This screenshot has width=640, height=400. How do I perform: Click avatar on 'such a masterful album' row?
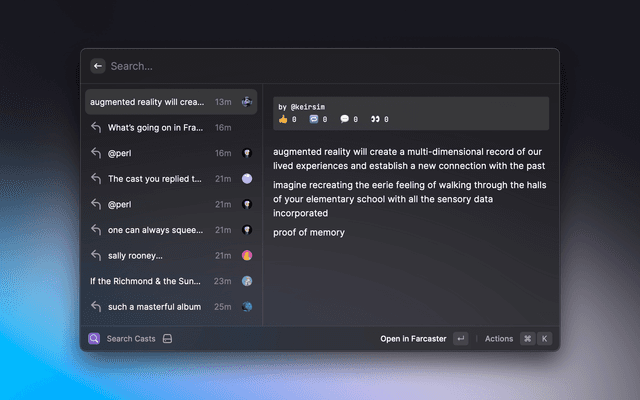point(247,307)
